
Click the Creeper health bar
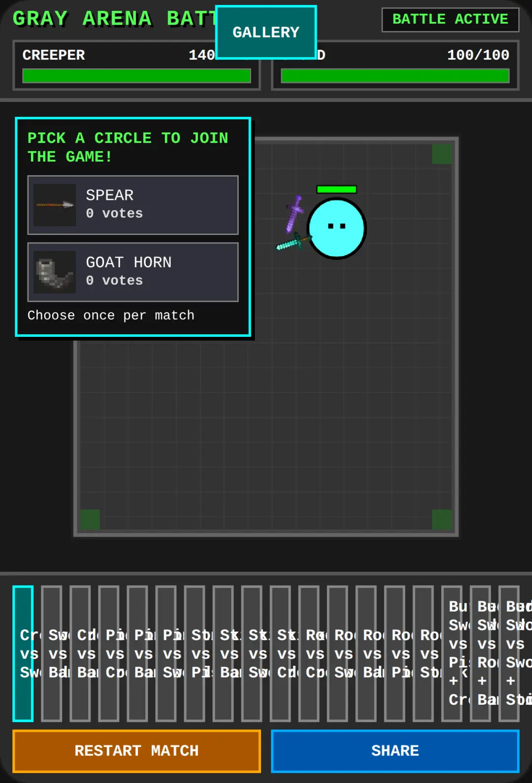pyautogui.click(x=136, y=76)
